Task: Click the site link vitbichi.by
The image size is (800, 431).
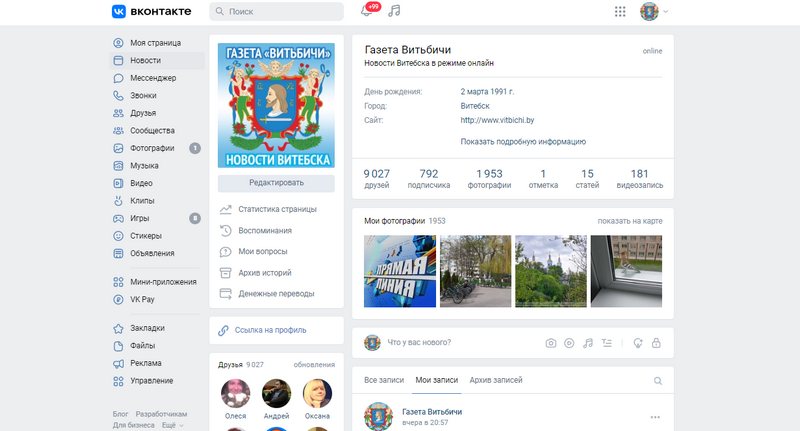Action: (497, 120)
